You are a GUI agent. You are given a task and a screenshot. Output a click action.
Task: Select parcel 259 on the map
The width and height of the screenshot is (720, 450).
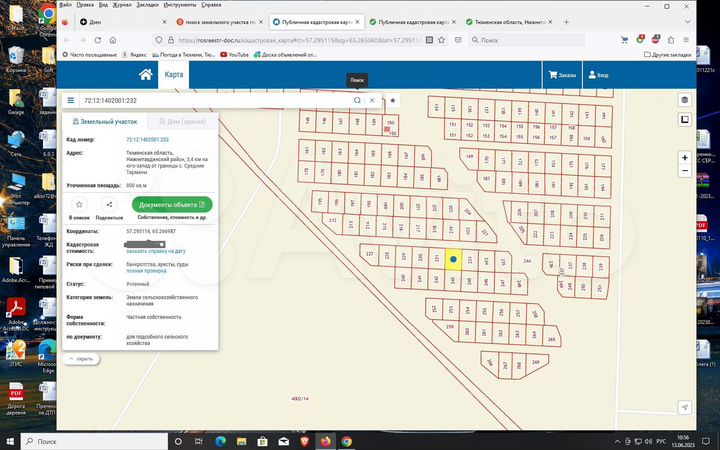450,327
